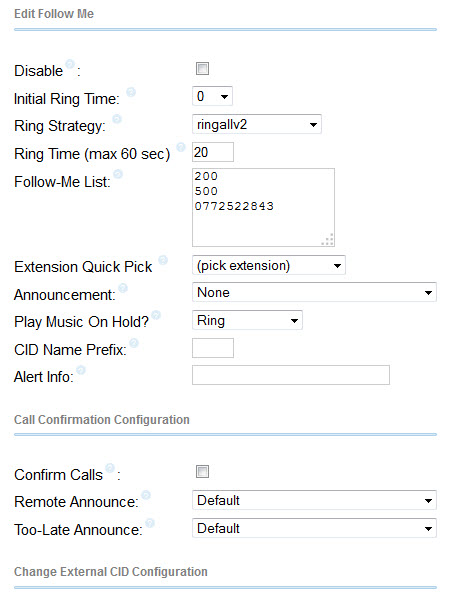The height and width of the screenshot is (600, 461).
Task: Click the Alert Info text field
Action: tap(291, 375)
